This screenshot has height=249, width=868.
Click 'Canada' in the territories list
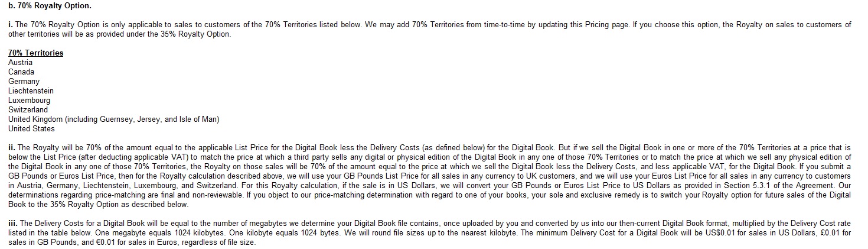click(x=21, y=72)
